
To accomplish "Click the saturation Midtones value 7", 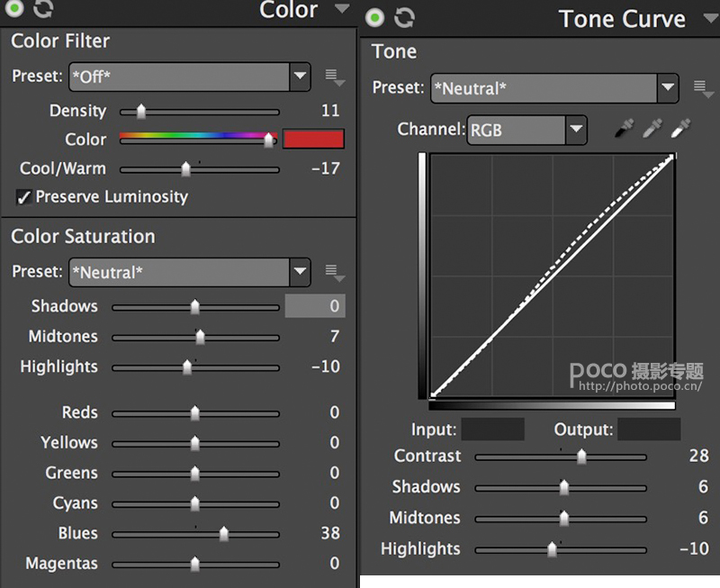I will coord(334,337).
